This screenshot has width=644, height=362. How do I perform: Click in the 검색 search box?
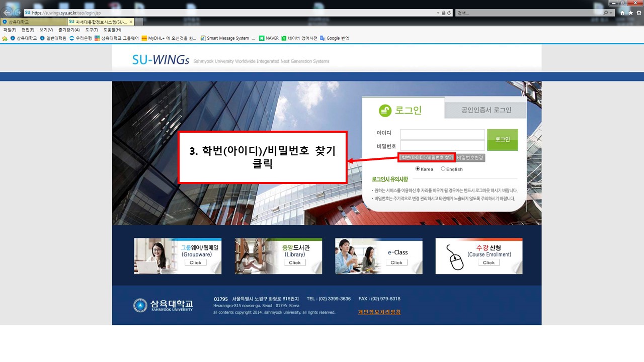point(528,13)
